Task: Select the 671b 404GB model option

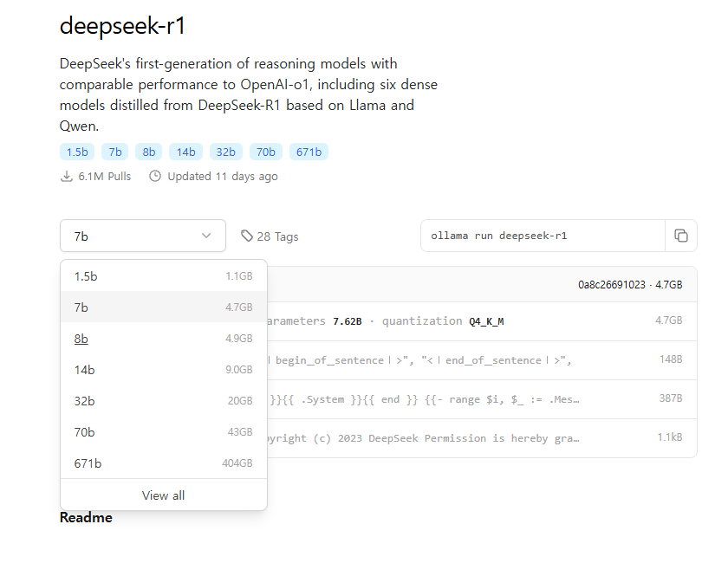Action: point(163,463)
